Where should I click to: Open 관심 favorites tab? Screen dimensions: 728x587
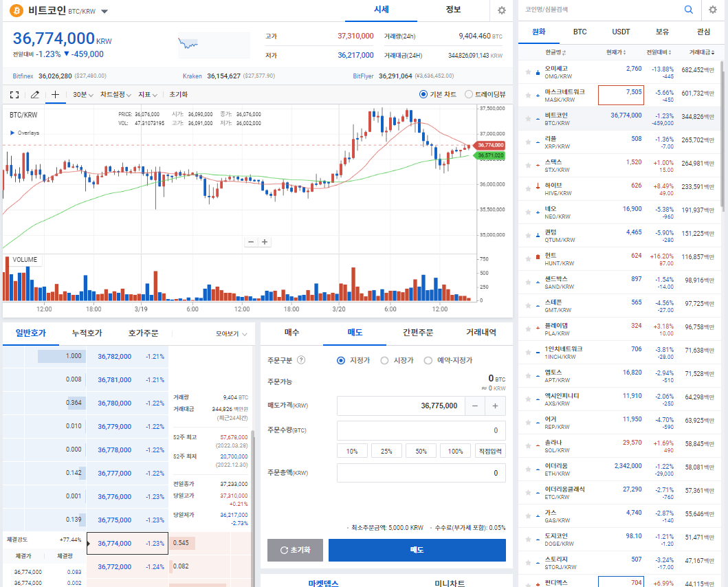(703, 32)
